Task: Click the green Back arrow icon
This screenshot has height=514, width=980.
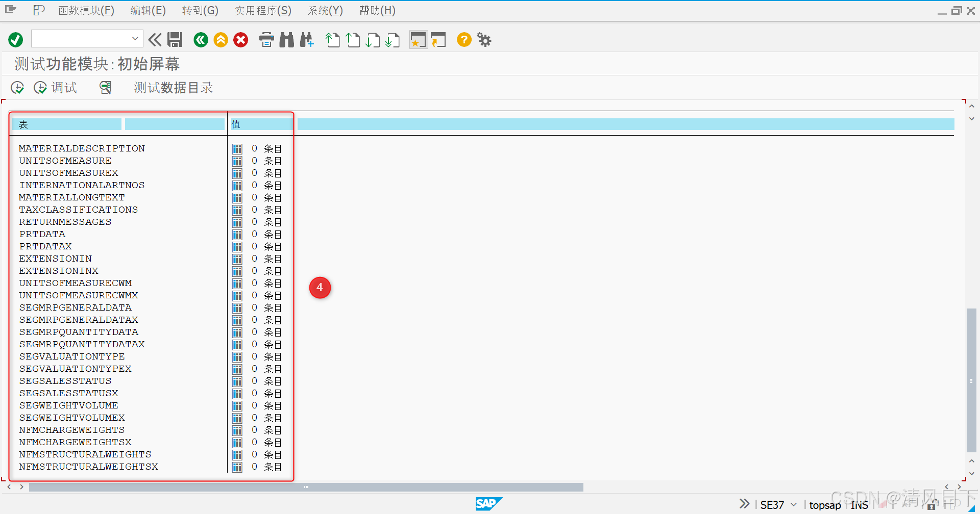Action: pyautogui.click(x=201, y=40)
